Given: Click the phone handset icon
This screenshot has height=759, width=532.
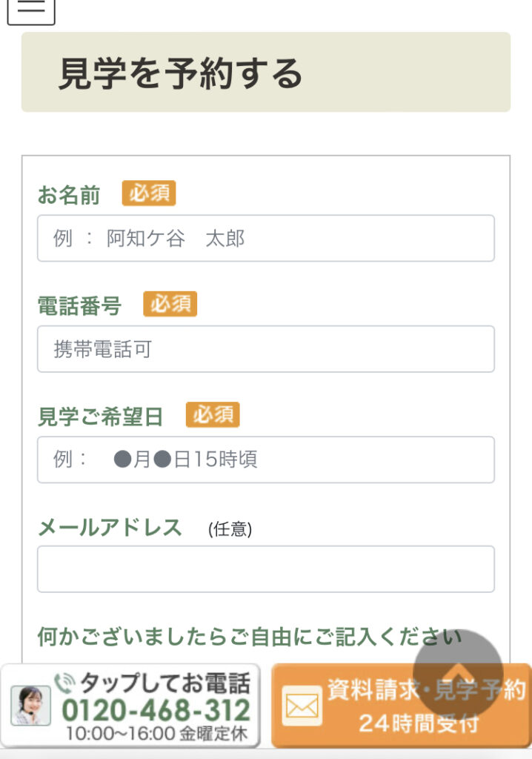Looking at the screenshot, I should pos(64,683).
